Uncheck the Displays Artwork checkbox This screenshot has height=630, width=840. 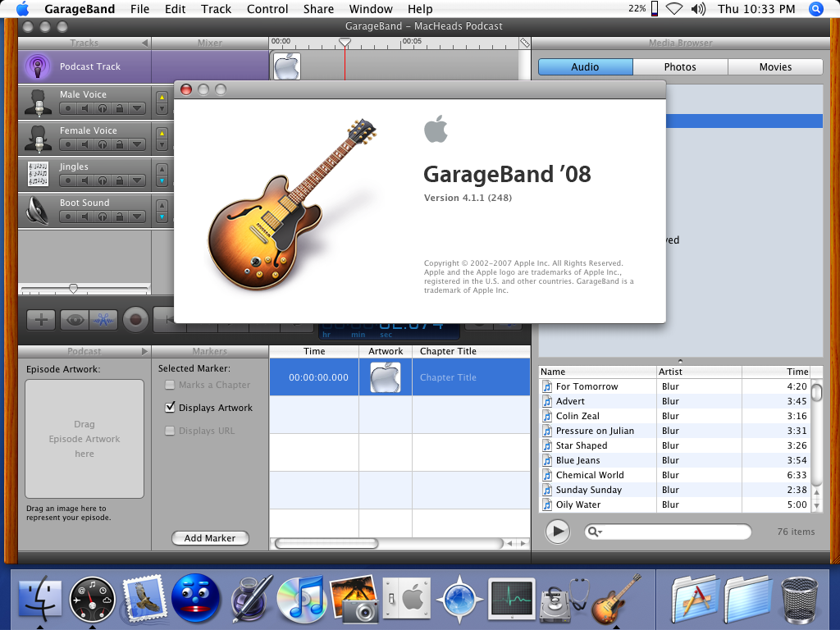click(x=171, y=408)
